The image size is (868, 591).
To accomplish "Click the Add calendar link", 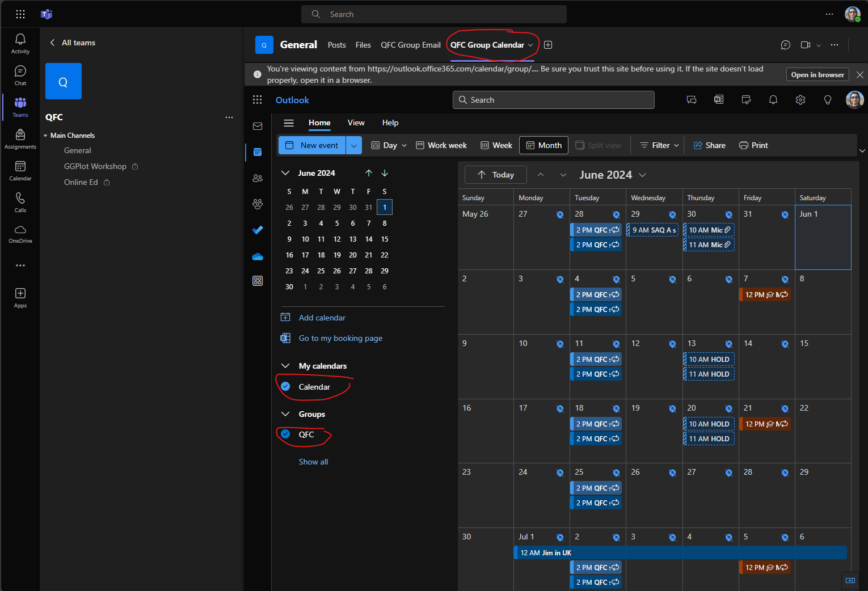I will pyautogui.click(x=322, y=318).
